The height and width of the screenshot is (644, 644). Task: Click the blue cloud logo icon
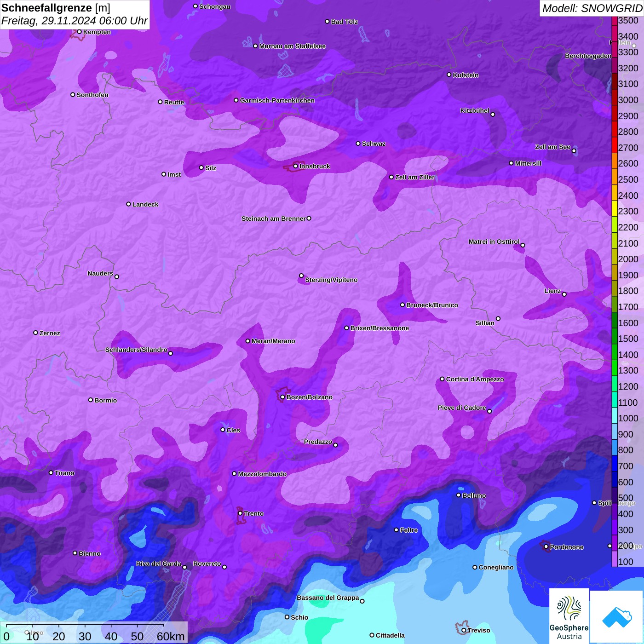click(x=617, y=617)
